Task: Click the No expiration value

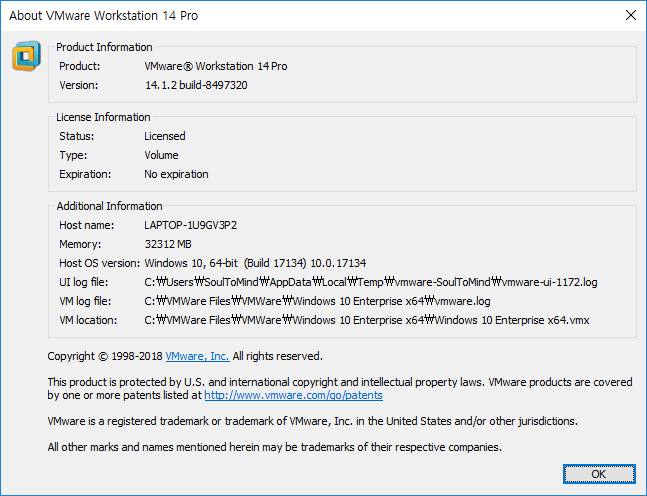Action: 176,174
